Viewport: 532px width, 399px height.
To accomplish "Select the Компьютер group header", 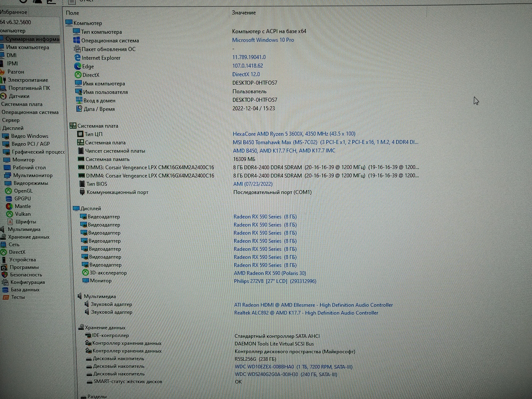I will pos(84,23).
